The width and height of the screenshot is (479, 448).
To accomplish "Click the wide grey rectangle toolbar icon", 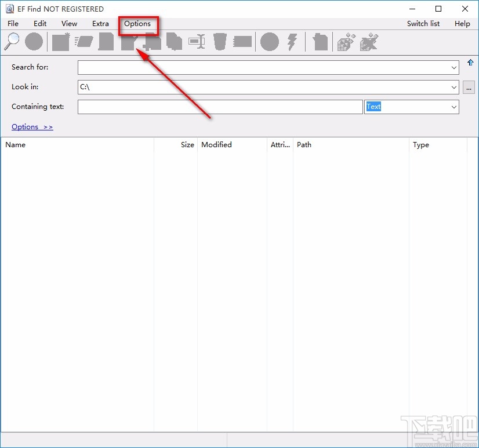I will click(242, 42).
